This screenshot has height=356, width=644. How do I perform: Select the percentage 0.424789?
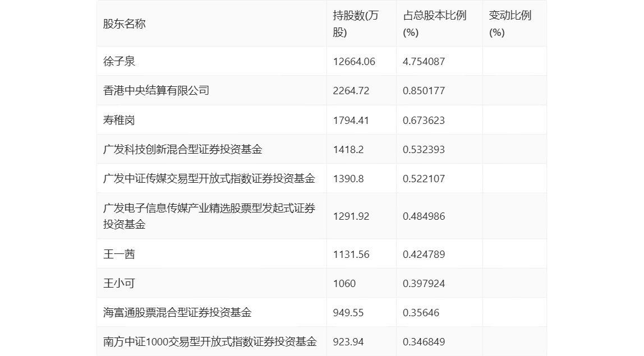click(424, 254)
